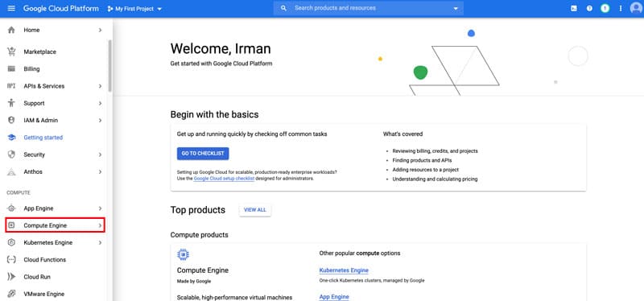The image size is (644, 301).
Task: Click "Finding products and APIs" bullet
Action: tap(422, 161)
